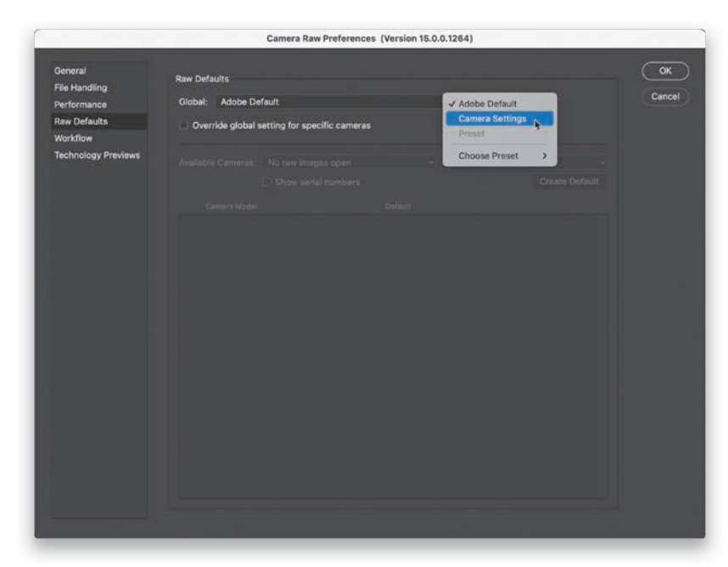
Task: Go to Workflow preferences
Action: pyautogui.click(x=74, y=138)
